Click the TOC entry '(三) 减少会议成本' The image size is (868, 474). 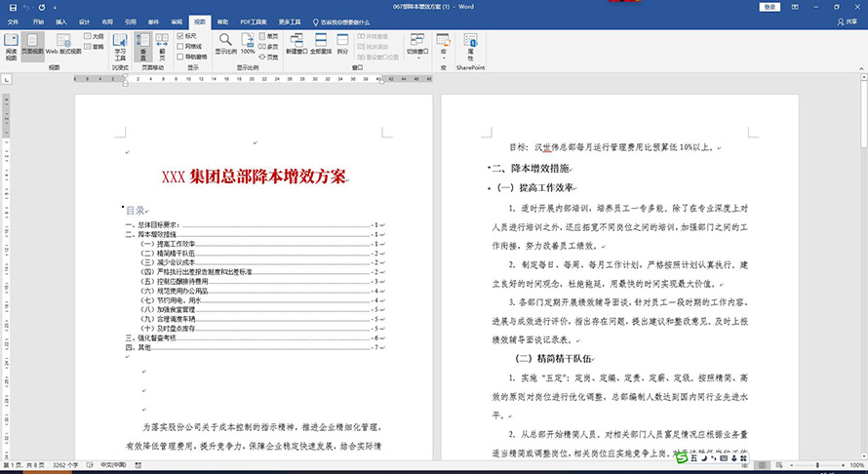(x=168, y=262)
